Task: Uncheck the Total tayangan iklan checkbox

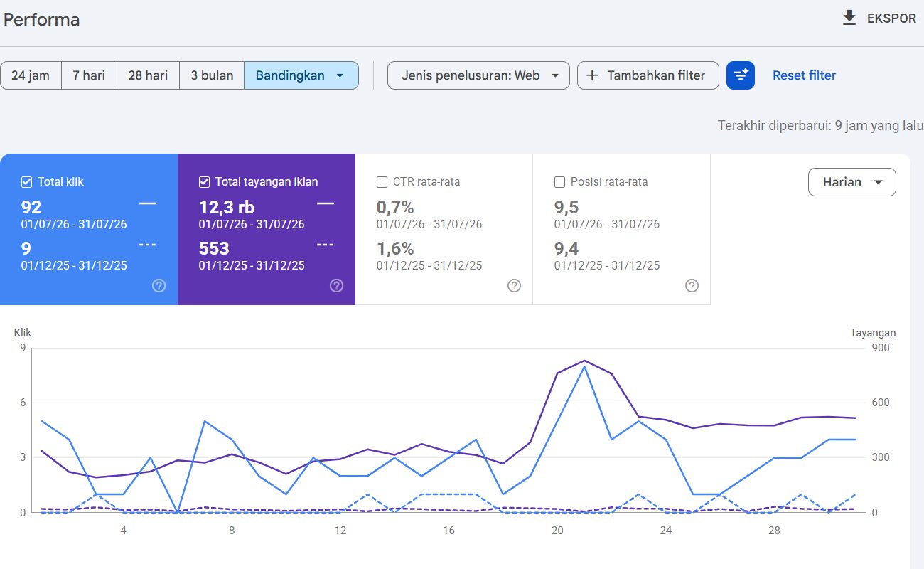Action: pos(205,182)
